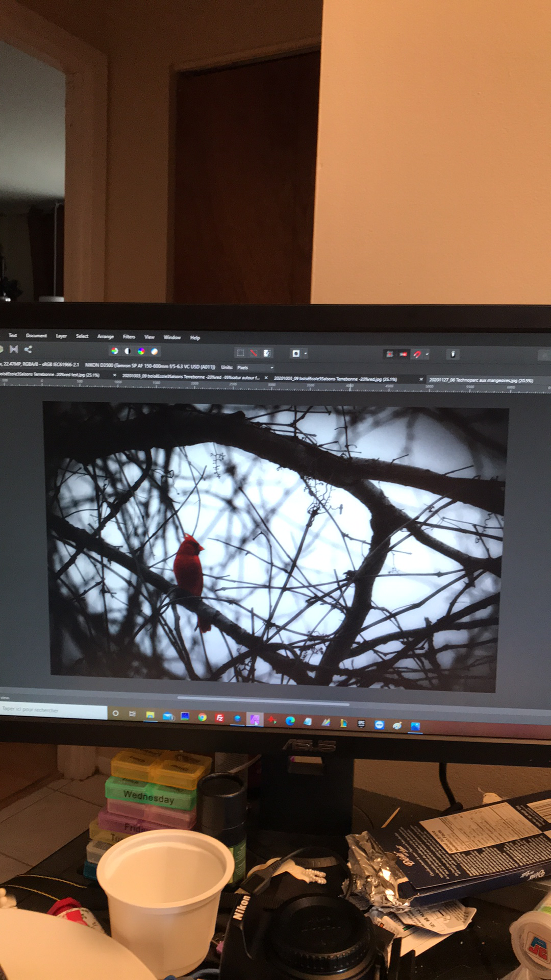Open the Filters menu
Viewport: 551px width, 980px height.
129,336
